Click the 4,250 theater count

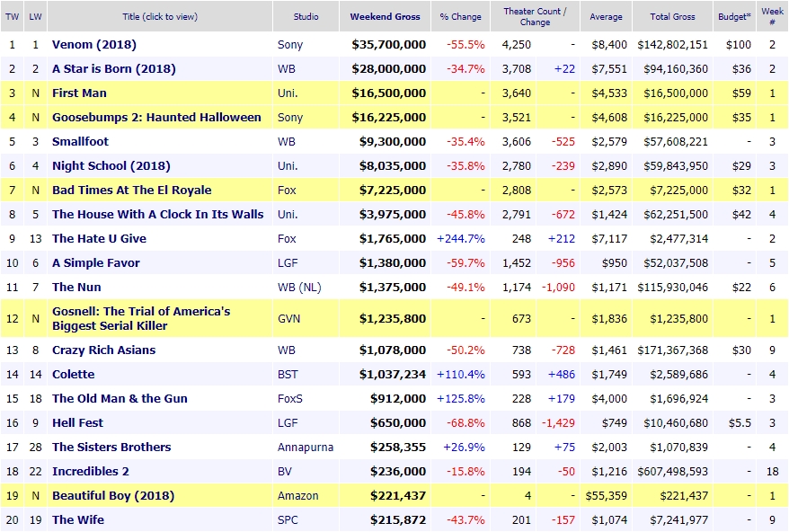517,45
